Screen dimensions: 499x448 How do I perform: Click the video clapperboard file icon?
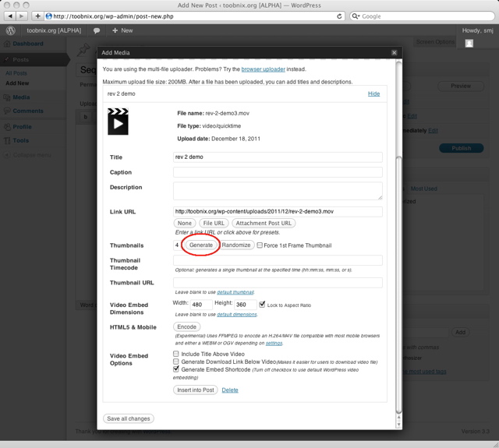click(118, 122)
